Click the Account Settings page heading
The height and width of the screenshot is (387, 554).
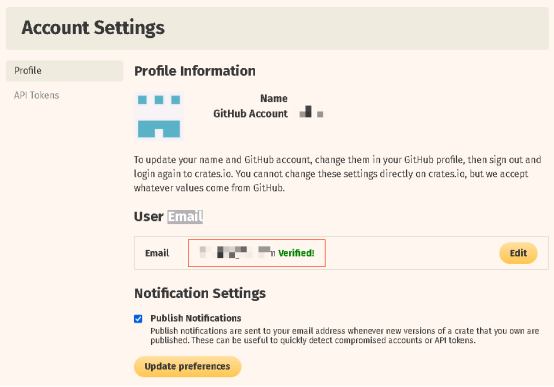[x=93, y=28]
